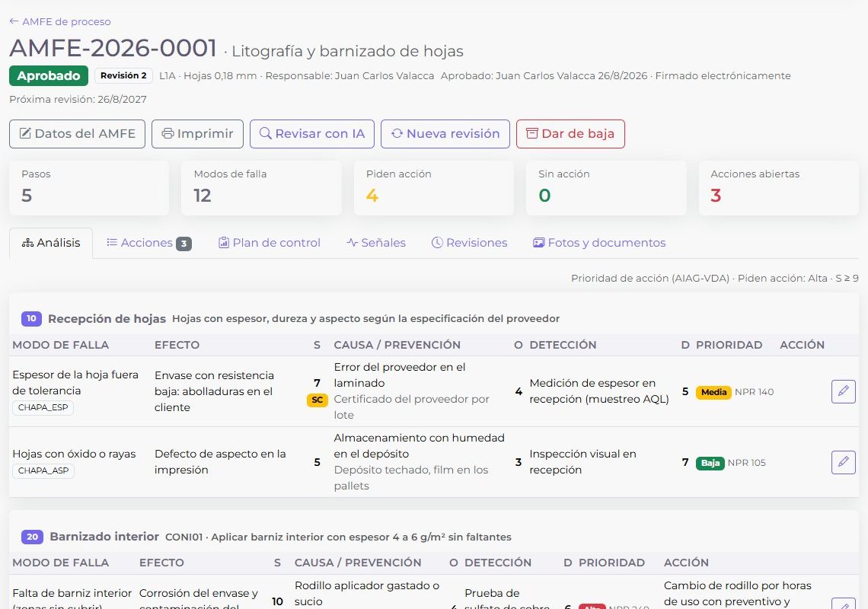
Task: Click the printer icon in Imprimir
Action: click(x=168, y=133)
